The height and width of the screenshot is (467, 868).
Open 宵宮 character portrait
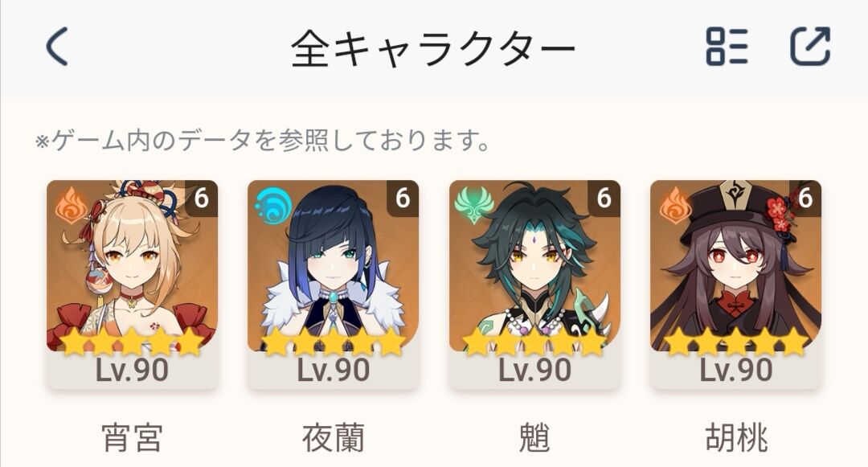tap(132, 266)
